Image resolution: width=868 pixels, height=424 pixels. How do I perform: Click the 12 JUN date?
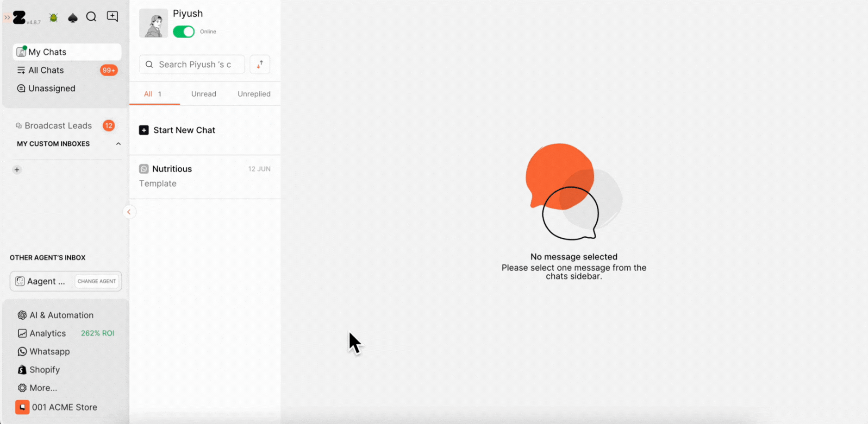coord(259,169)
